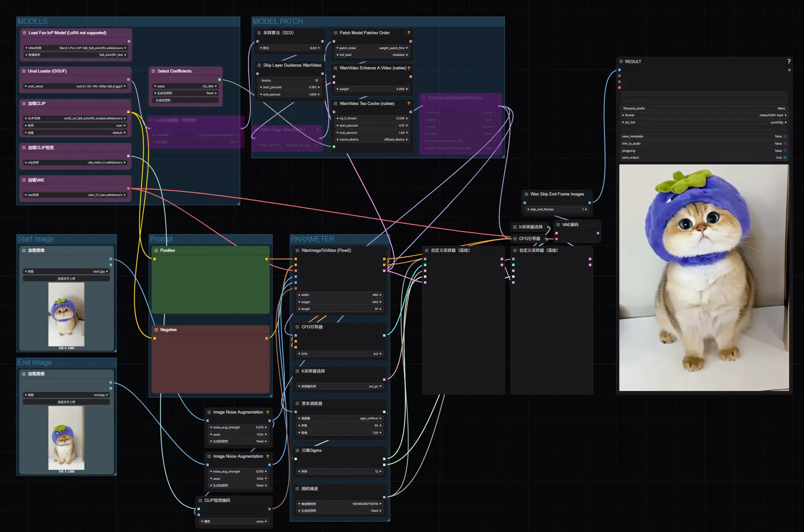Open menu icon of Negative prompt node
This screenshot has width=804, height=532.
[156, 330]
